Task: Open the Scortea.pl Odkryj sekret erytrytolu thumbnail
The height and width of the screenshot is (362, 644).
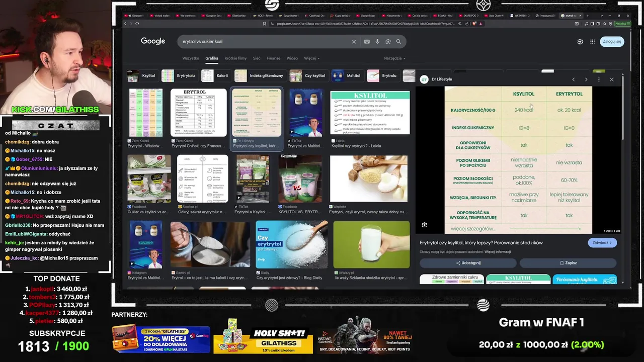Action: 202,178
